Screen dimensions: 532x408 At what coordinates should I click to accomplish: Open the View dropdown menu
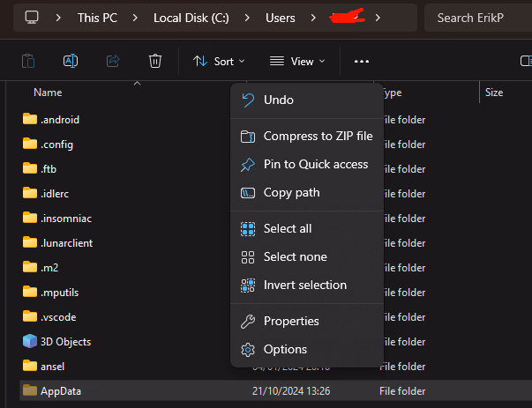[297, 61]
